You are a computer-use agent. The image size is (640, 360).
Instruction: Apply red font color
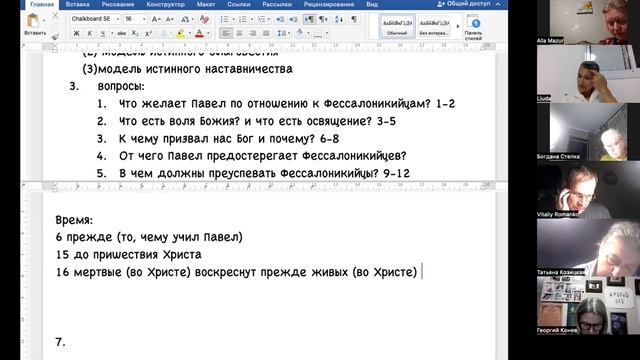pyautogui.click(x=199, y=33)
